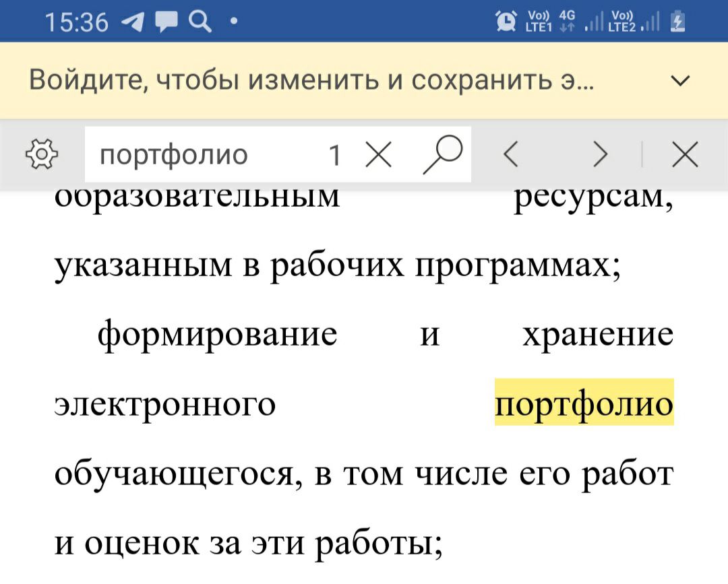Image resolution: width=728 pixels, height=584 pixels.
Task: Expand the sign-in notification banner
Action: tap(680, 81)
